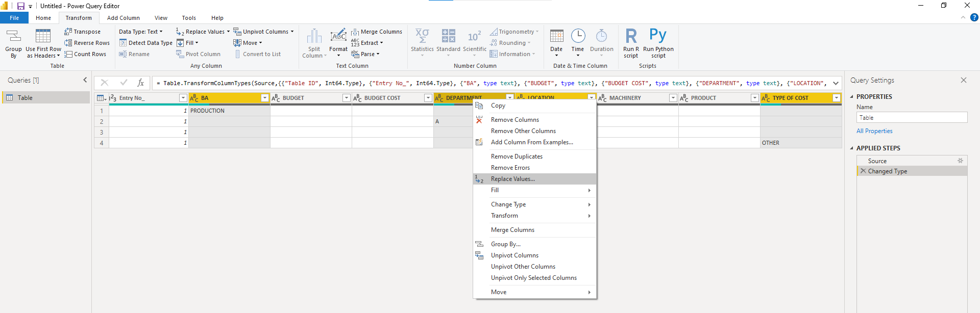Click the PRODUCTION cell in row 1
980x313 pixels.
tap(229, 111)
